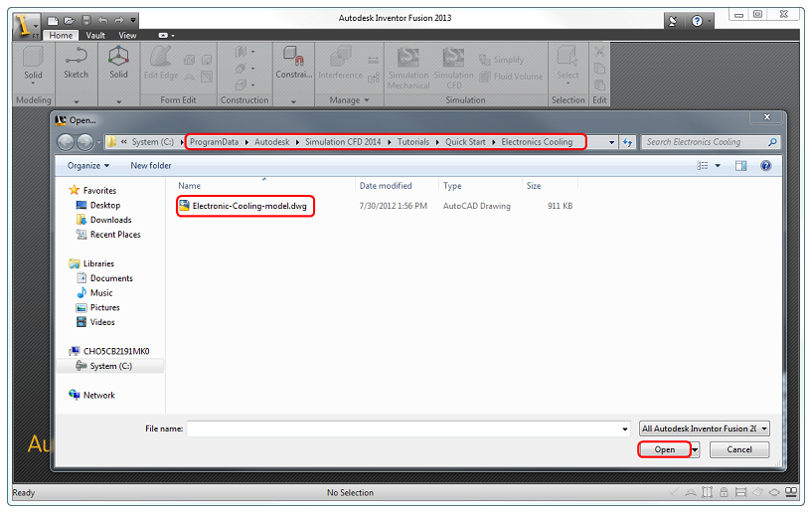Screen dimensions: 812x513
Task: Click the Simplify tool
Action: [501, 60]
